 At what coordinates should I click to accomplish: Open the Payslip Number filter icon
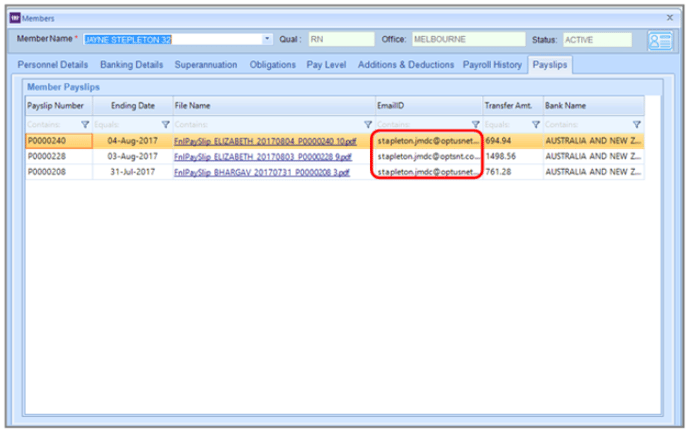[x=85, y=125]
